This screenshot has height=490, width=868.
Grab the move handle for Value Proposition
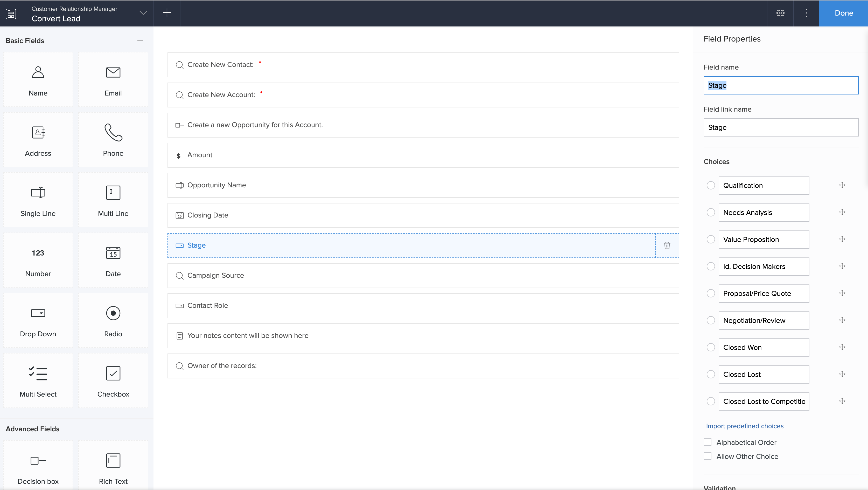pyautogui.click(x=842, y=239)
